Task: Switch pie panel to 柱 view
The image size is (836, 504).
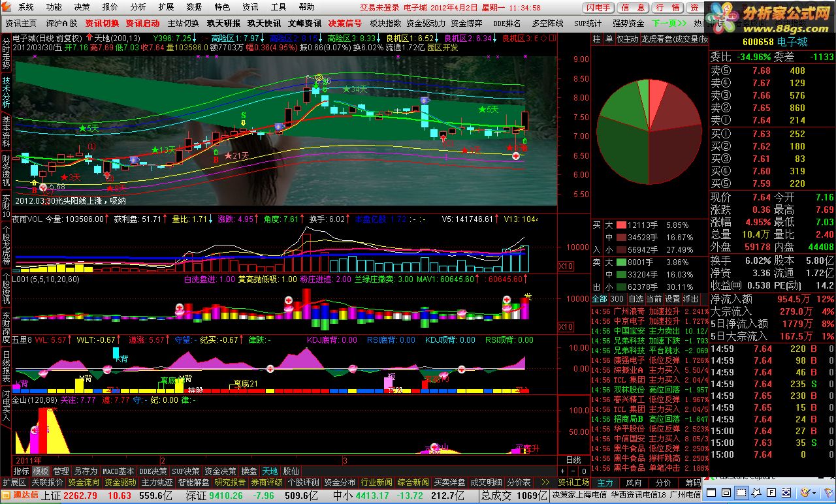Action: (x=596, y=39)
